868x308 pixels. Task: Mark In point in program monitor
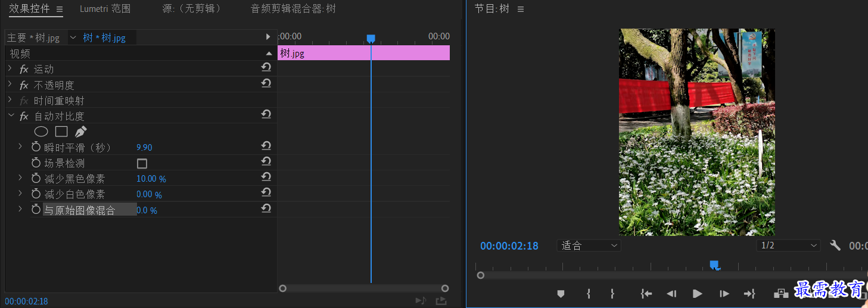pyautogui.click(x=589, y=294)
